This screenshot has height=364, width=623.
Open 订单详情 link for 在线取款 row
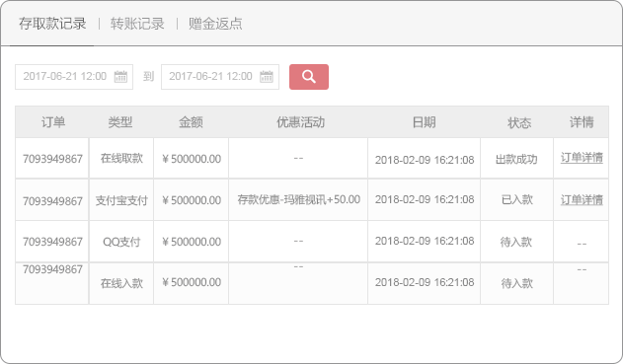[x=582, y=158]
